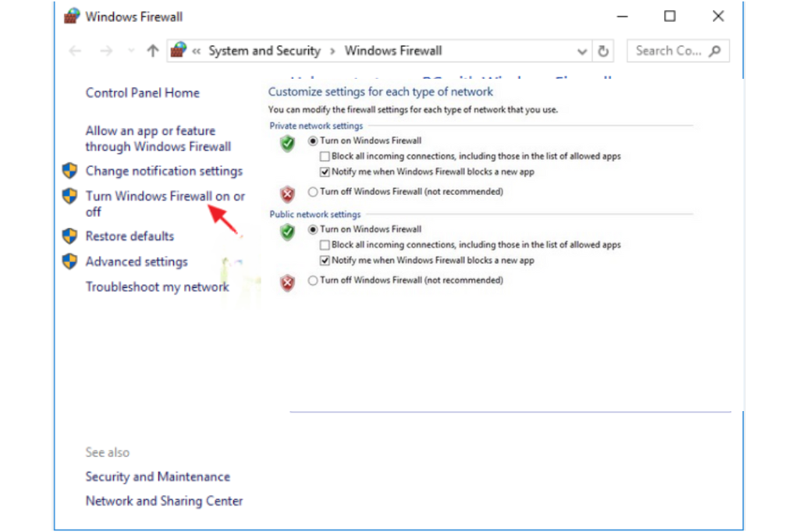Screen dimensions: 799x532
Task: Click the shield icon beside Change notification settings
Action: pos(69,171)
